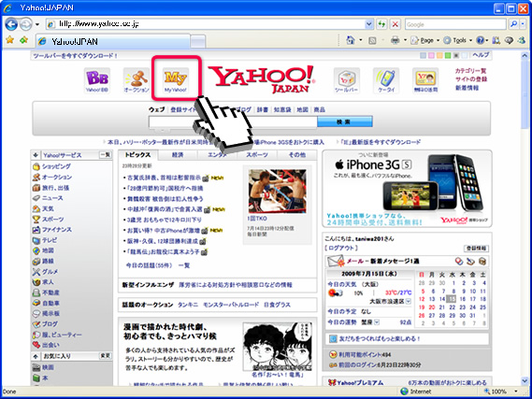Open recent pages arrow beside Forward button
The width and height of the screenshot is (532, 399).
click(x=37, y=24)
